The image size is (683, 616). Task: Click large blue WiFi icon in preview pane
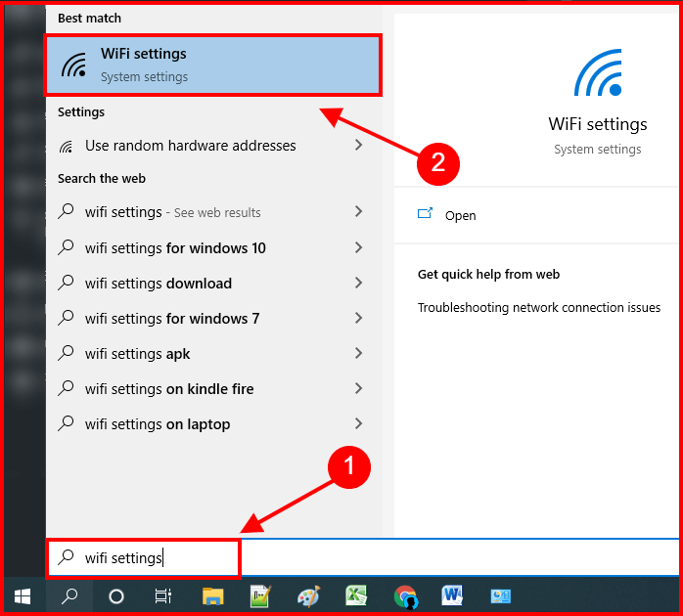click(x=598, y=72)
